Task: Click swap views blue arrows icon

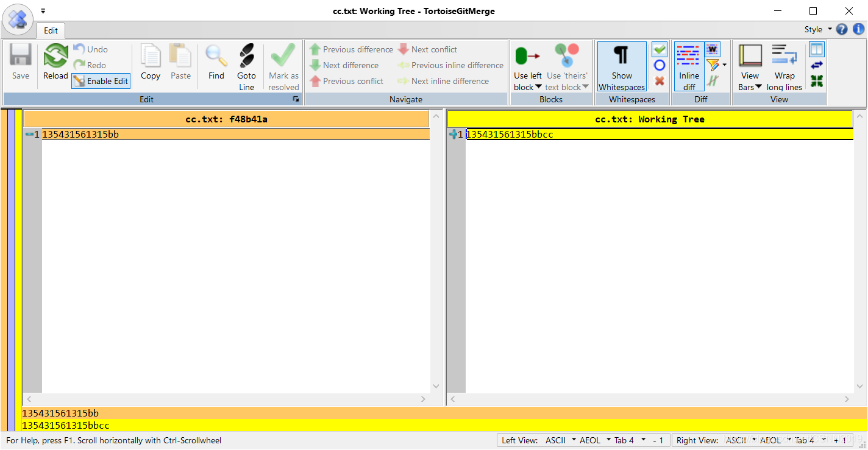Action: 817,65
